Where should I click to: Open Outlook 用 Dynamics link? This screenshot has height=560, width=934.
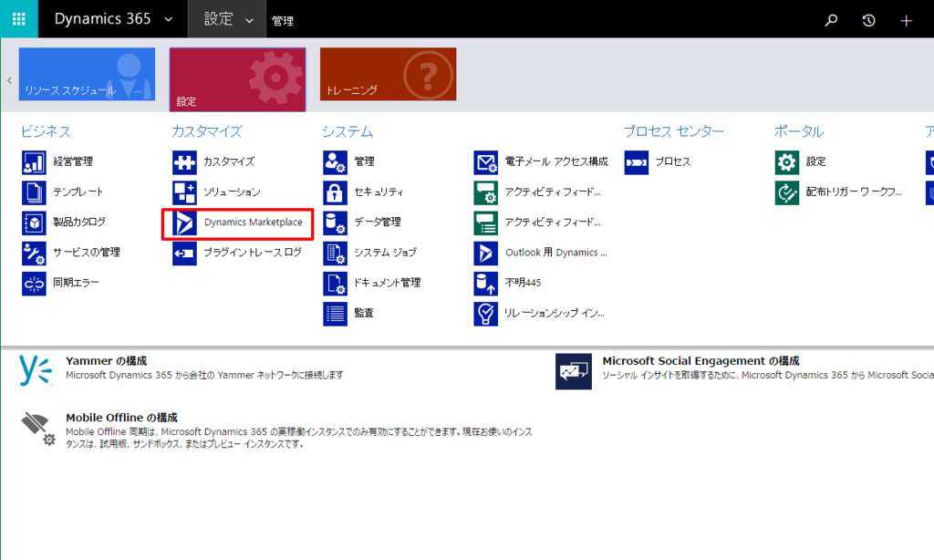click(x=556, y=253)
